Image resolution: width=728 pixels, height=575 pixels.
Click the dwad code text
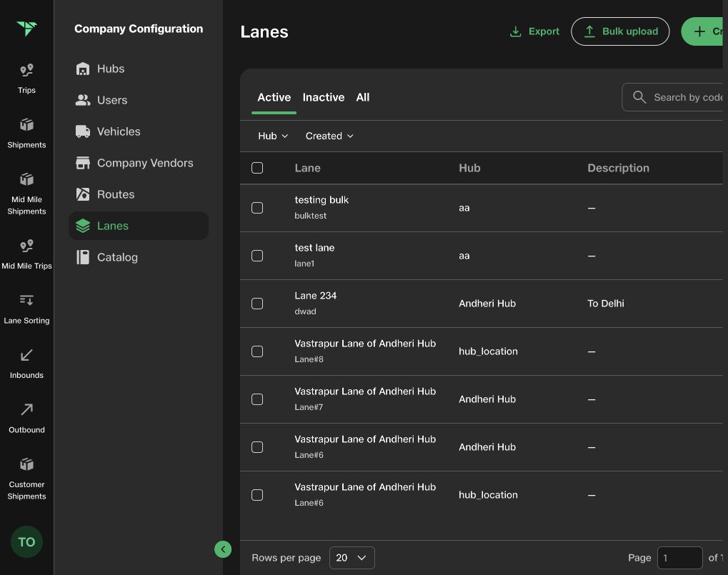tap(305, 311)
